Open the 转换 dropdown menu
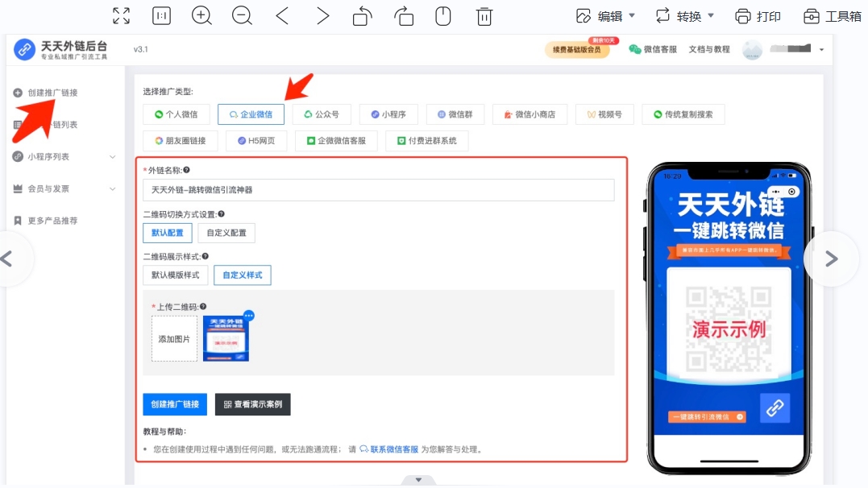 tap(685, 16)
